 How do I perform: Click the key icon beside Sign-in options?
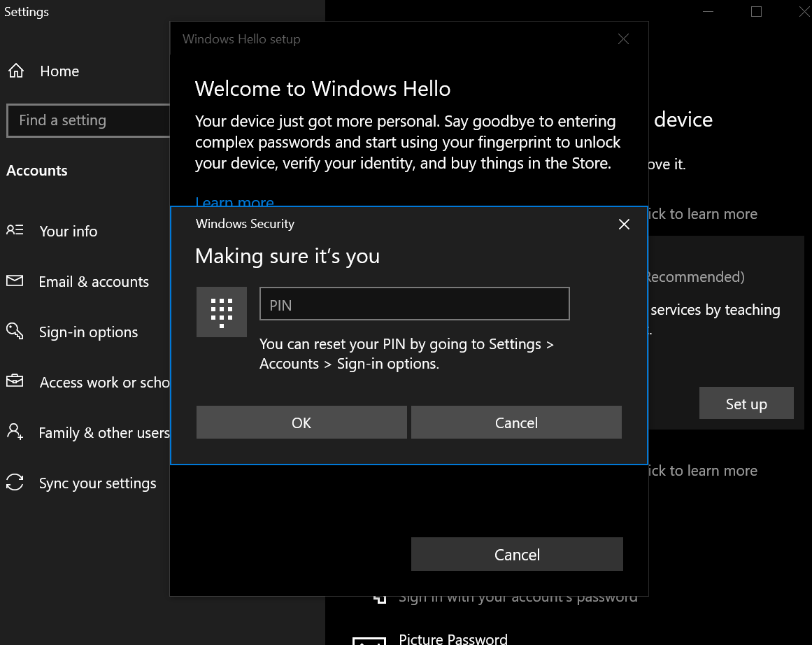tap(15, 331)
